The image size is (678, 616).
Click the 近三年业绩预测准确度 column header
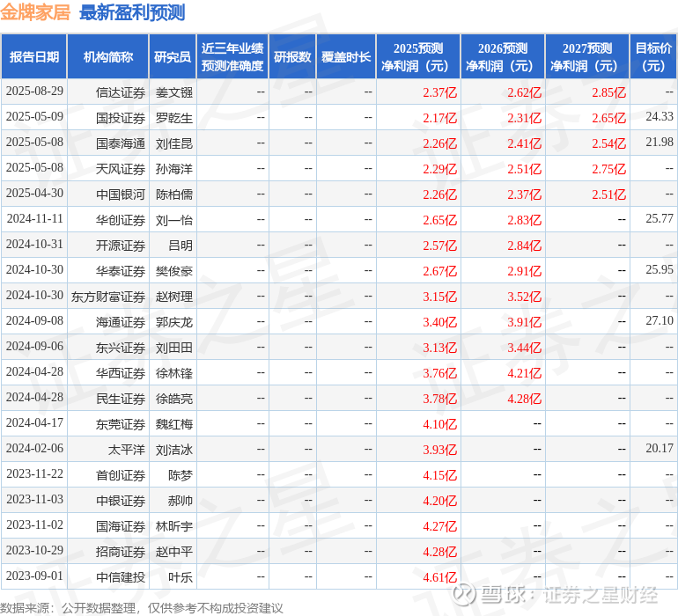coord(232,56)
